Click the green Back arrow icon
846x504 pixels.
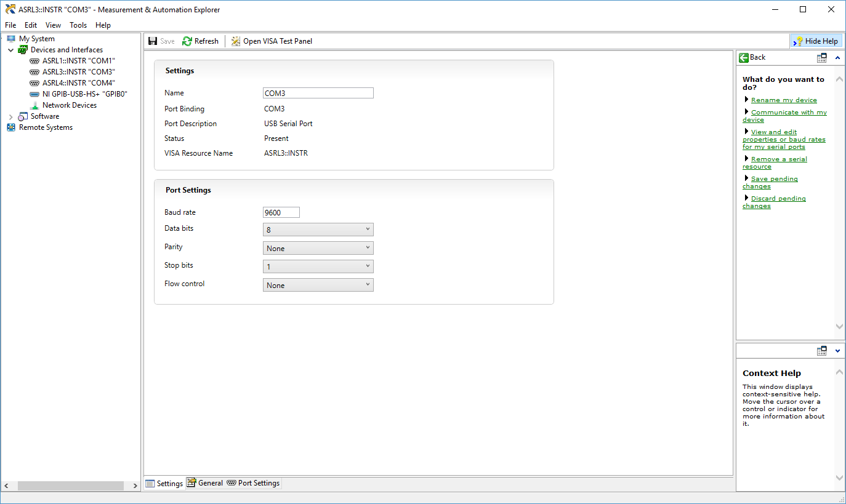pyautogui.click(x=744, y=57)
